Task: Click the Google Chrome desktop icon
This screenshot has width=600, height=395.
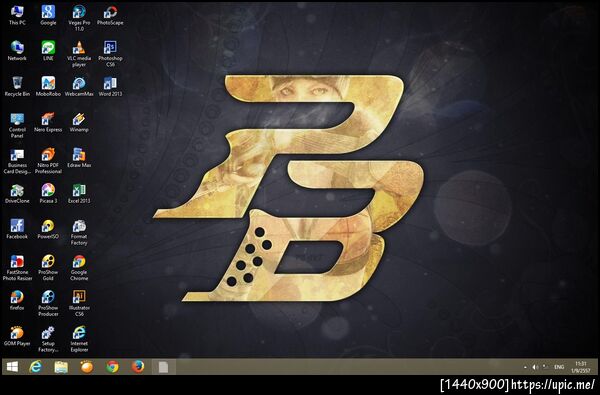Action: point(79,268)
